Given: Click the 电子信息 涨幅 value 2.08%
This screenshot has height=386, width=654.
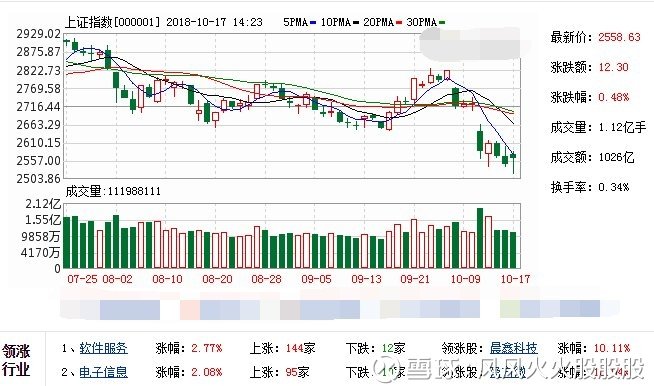Looking at the screenshot, I should point(207,372).
